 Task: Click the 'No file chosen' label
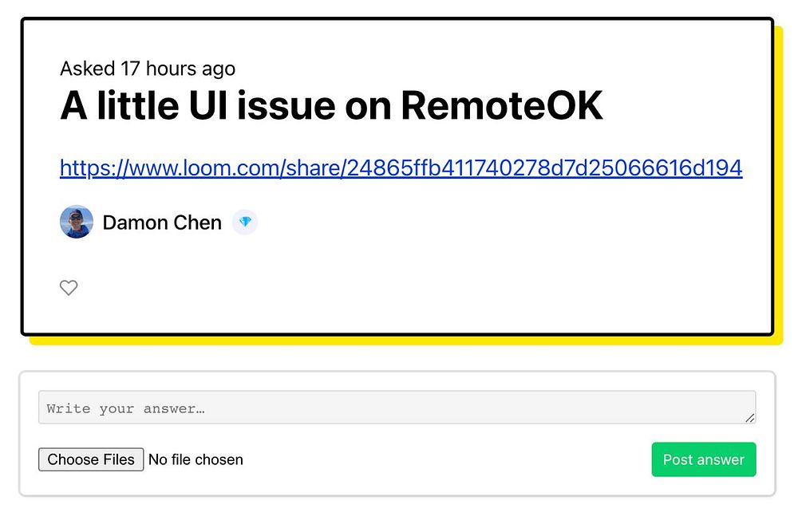click(196, 459)
